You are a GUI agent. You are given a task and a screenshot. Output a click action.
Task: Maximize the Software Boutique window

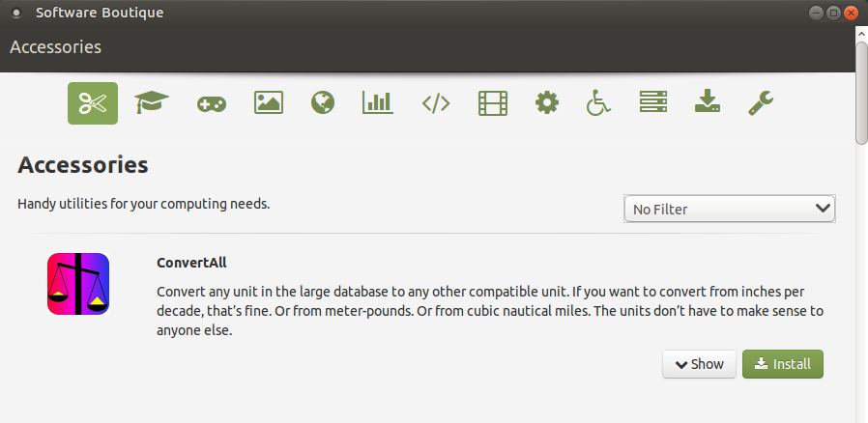point(834,13)
